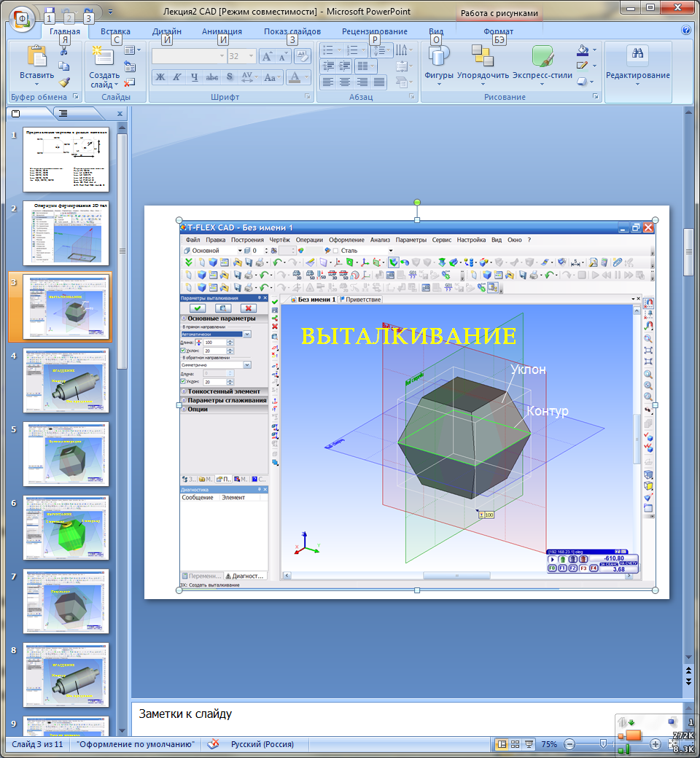Go to previous slide double-arrow button
This screenshot has height=758, width=700.
[688, 671]
